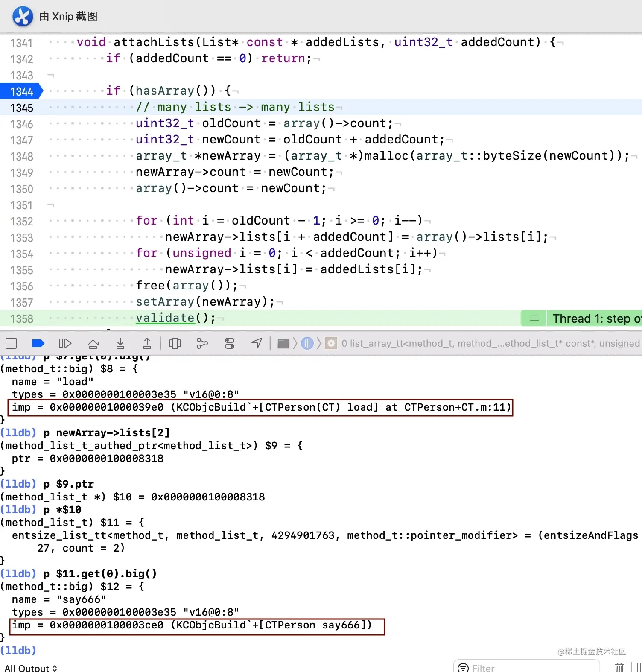Image resolution: width=642 pixels, height=672 pixels.
Task: Click gutter line number 1358
Action: [x=21, y=318]
